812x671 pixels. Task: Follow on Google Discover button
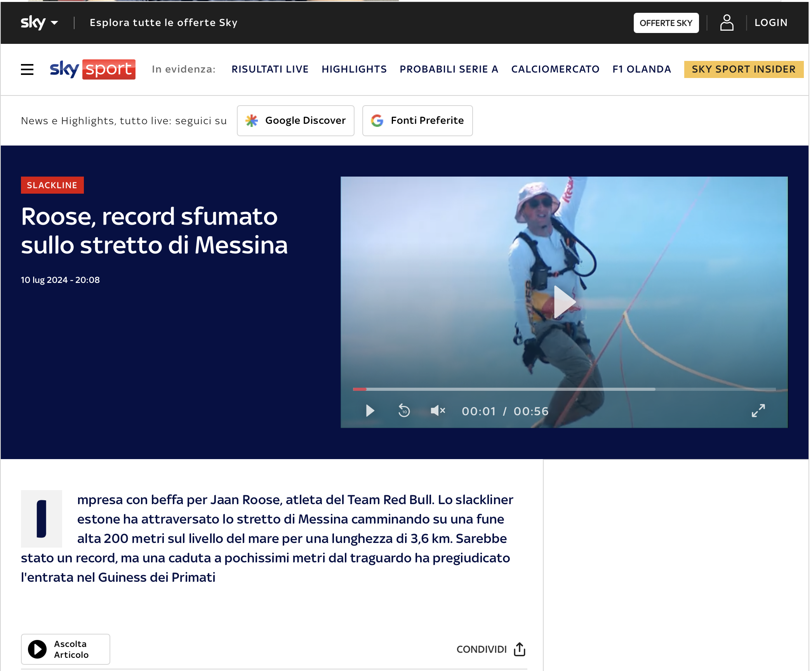coord(296,121)
